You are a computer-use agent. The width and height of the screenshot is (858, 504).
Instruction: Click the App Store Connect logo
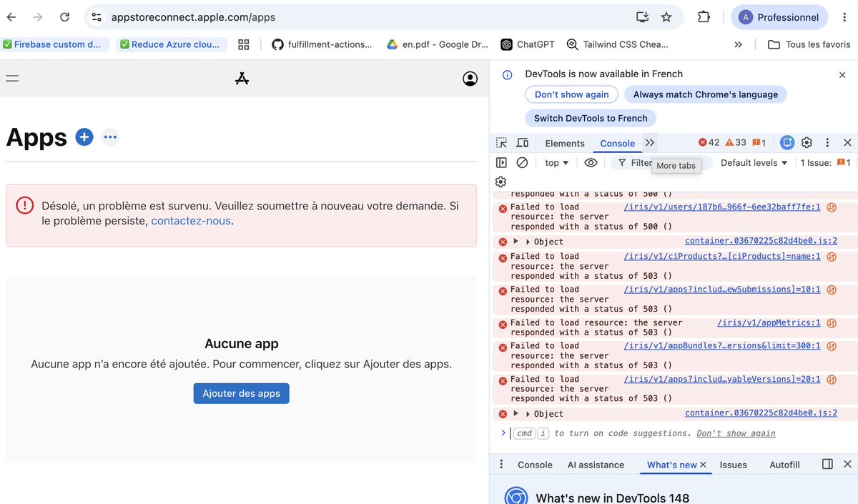pyautogui.click(x=242, y=79)
